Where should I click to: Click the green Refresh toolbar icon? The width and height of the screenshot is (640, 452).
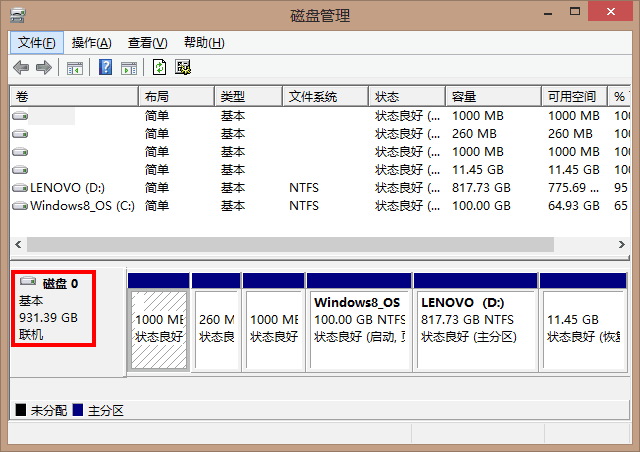pos(159,67)
